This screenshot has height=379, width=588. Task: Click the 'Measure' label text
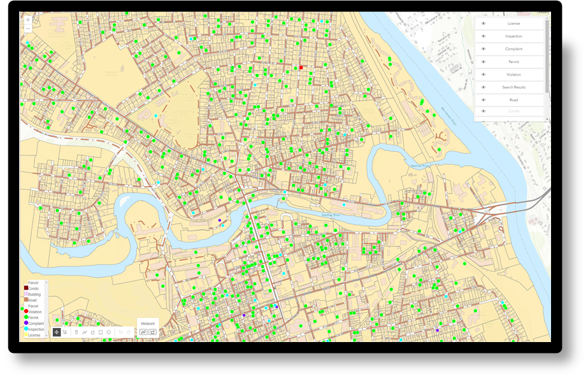tap(148, 323)
